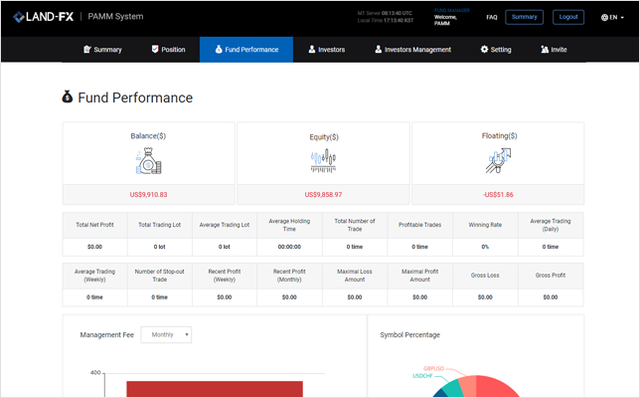Click the Number of Stop-out Trade header
The height and width of the screenshot is (398, 640).
click(160, 276)
